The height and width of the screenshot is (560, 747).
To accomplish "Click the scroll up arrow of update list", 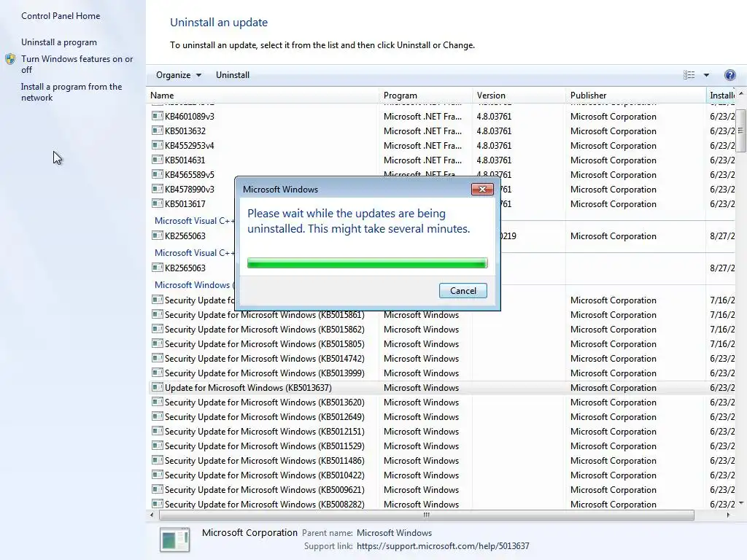I will coord(741,94).
